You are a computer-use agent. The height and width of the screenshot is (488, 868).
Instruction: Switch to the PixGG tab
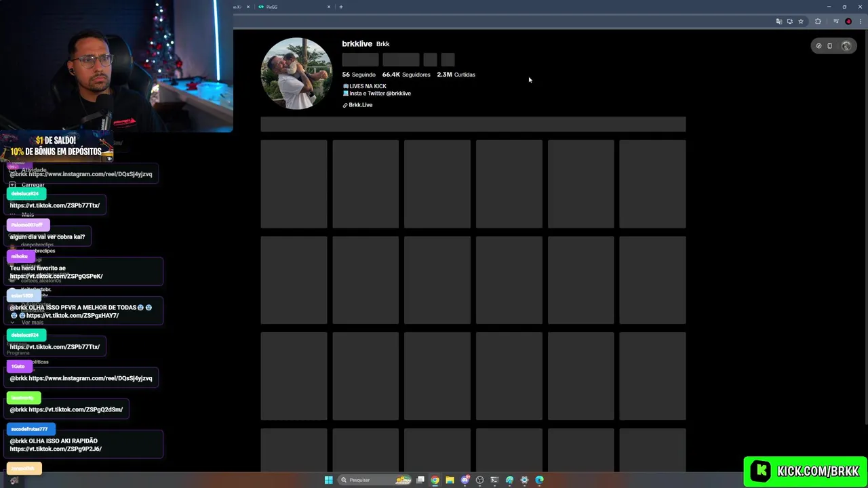click(x=293, y=7)
